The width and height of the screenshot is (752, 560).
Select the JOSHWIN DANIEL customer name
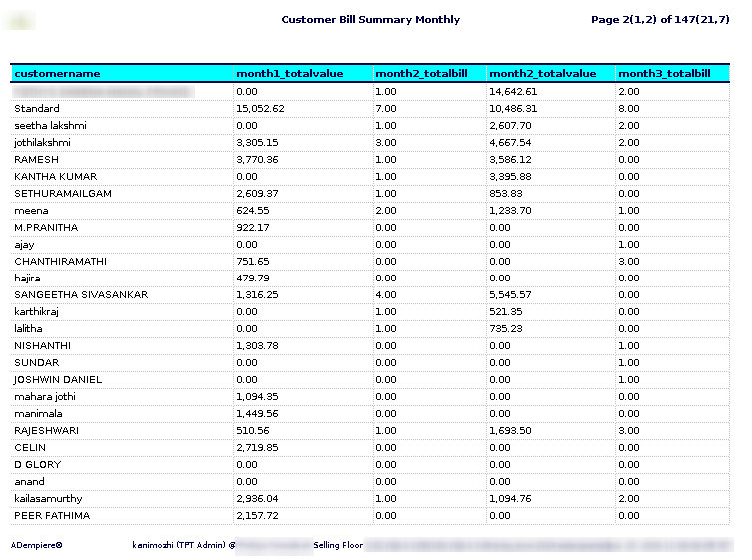58,380
